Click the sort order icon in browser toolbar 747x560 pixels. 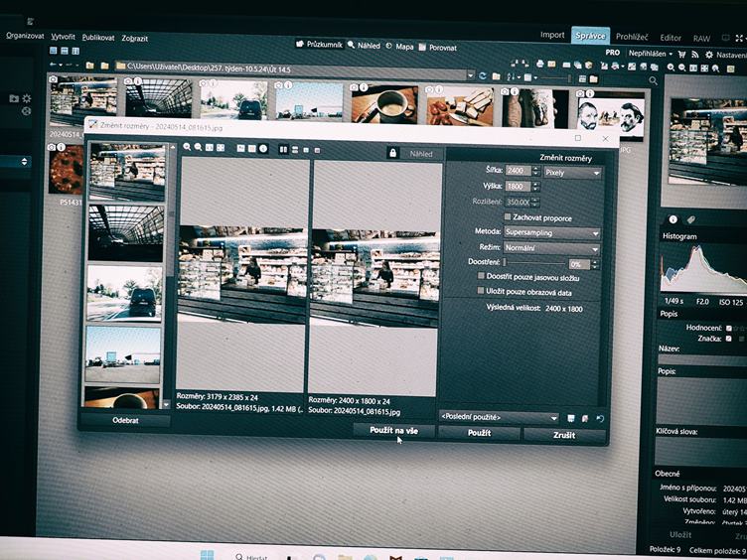click(x=511, y=76)
